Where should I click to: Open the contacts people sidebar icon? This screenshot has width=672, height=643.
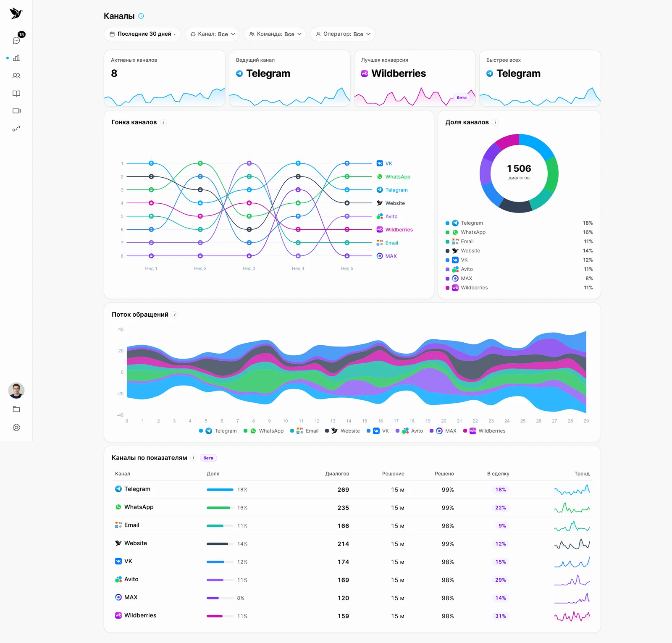coord(16,76)
